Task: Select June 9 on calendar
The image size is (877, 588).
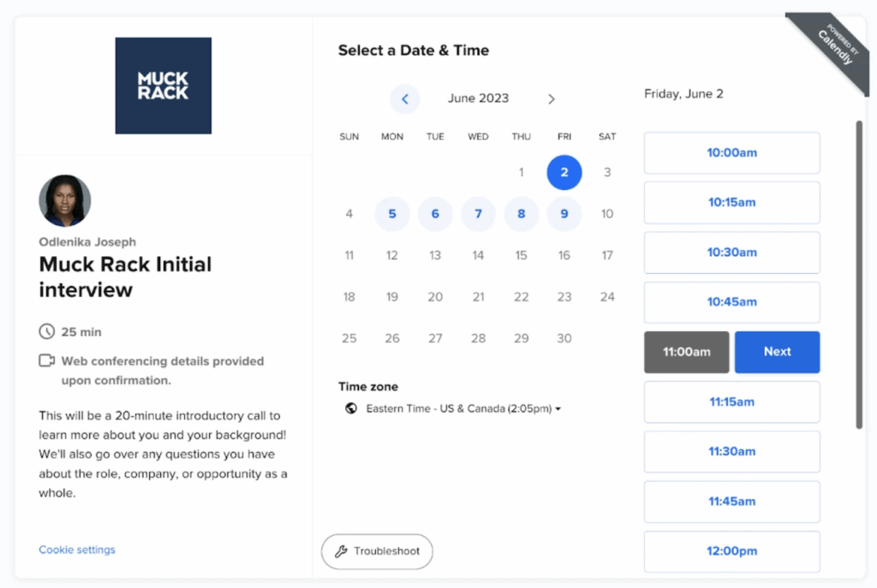Action: tap(564, 213)
